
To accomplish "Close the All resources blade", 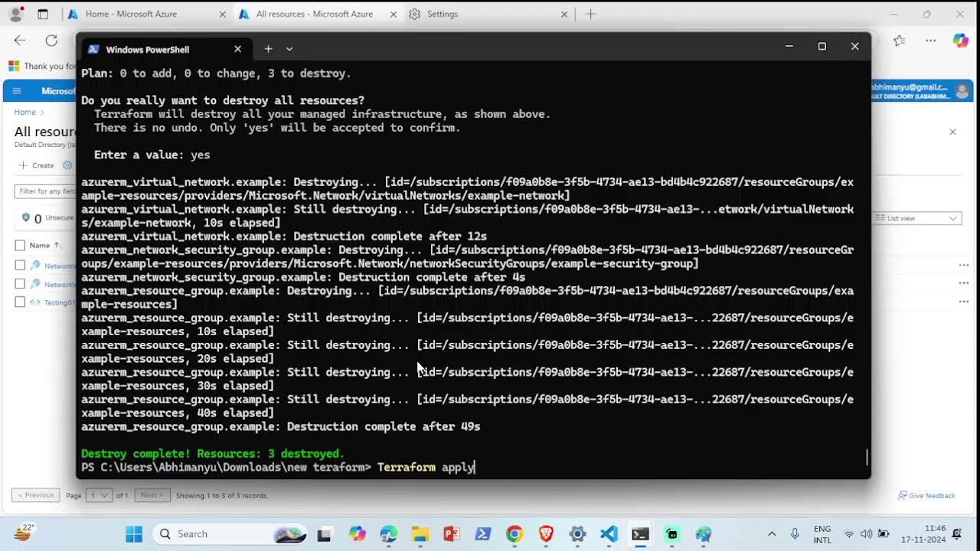I will 952,132.
